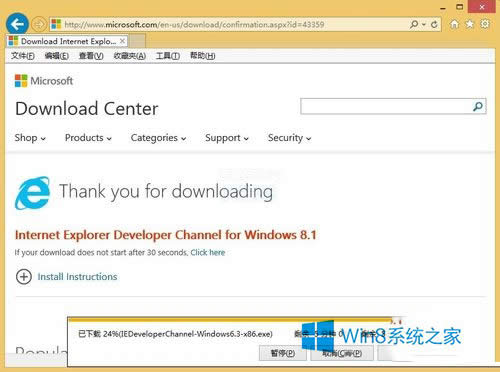500x372 pixels.
Task: Open a new blank tab
Action: point(137,41)
